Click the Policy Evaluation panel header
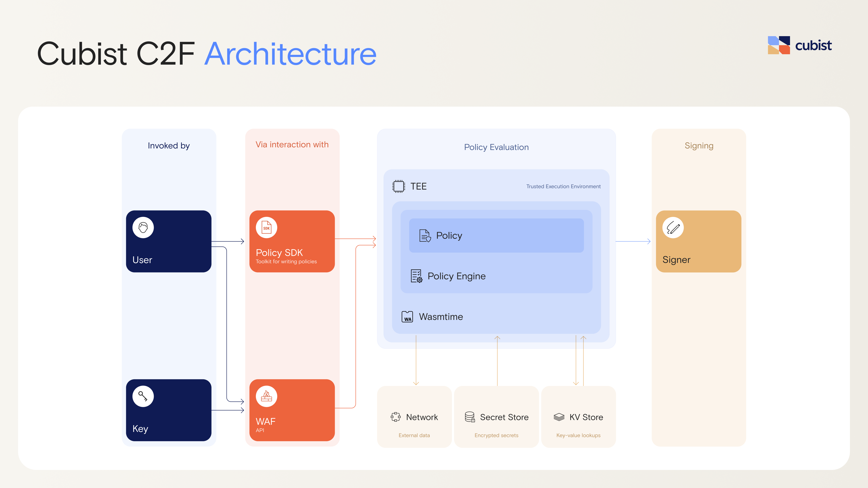This screenshot has width=868, height=488. [x=496, y=147]
